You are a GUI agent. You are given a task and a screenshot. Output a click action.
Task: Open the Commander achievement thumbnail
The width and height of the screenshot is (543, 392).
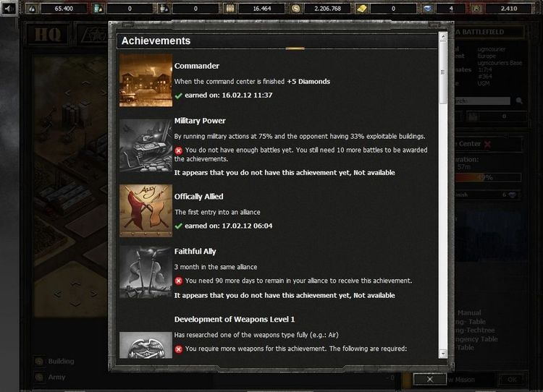[146, 80]
